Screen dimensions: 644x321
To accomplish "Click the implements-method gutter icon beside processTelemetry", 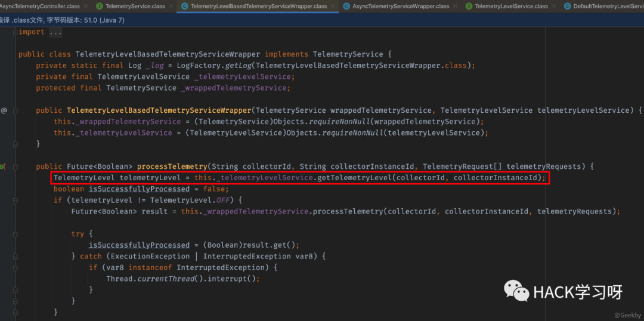I will (4, 166).
